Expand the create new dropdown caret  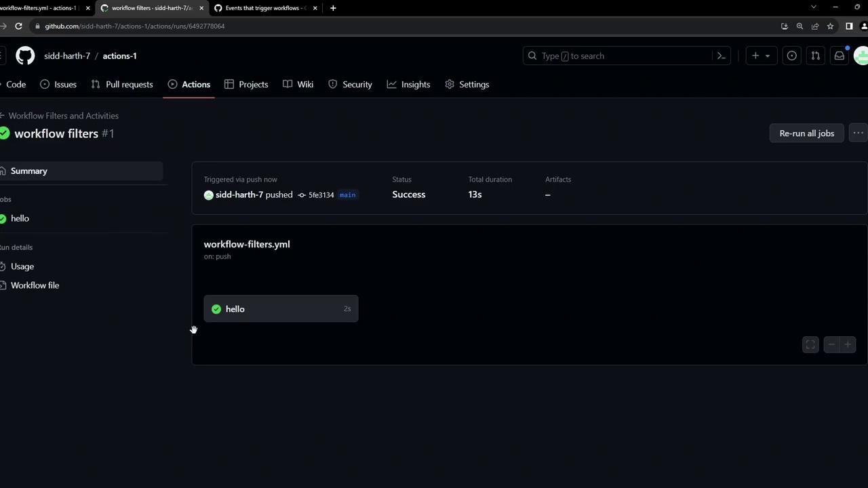point(768,56)
